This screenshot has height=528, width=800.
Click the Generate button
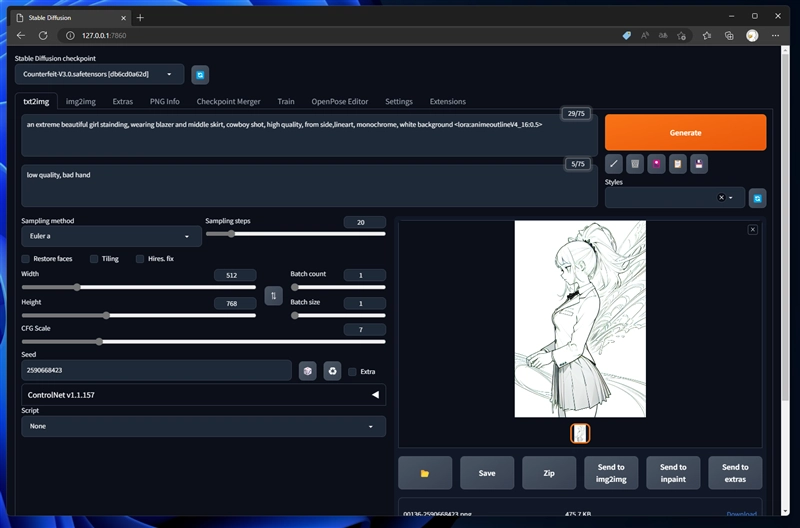tap(685, 133)
